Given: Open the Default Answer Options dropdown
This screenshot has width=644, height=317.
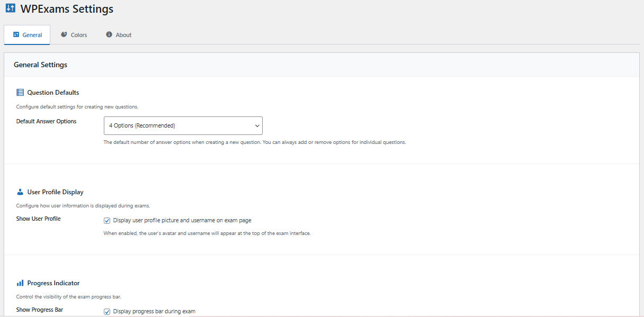Looking at the screenshot, I should 183,126.
